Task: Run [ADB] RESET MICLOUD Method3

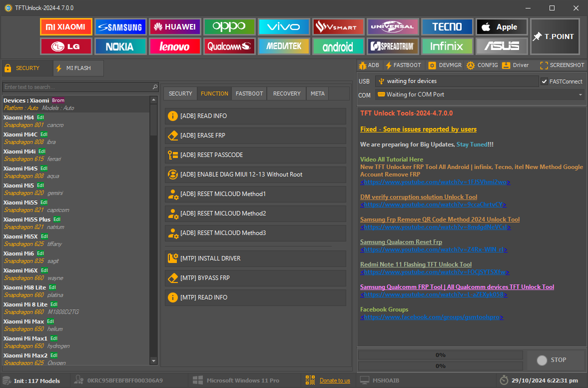Action: (255, 233)
